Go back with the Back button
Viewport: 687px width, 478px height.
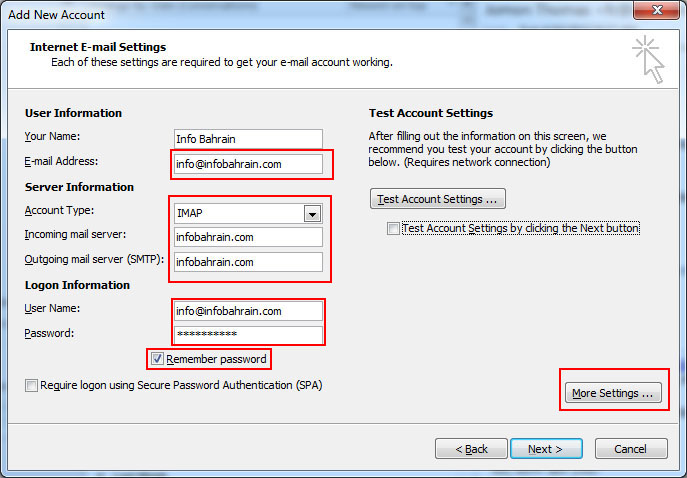point(470,449)
